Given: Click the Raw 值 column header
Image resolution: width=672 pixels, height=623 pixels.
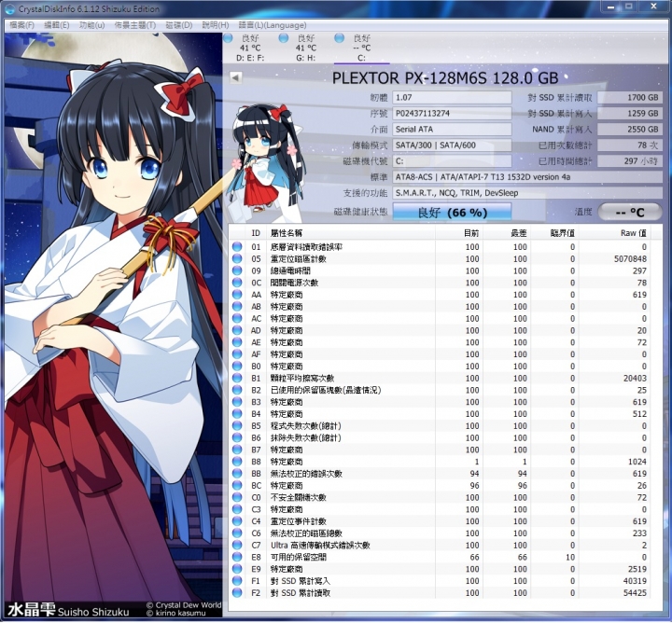Looking at the screenshot, I should point(614,233).
